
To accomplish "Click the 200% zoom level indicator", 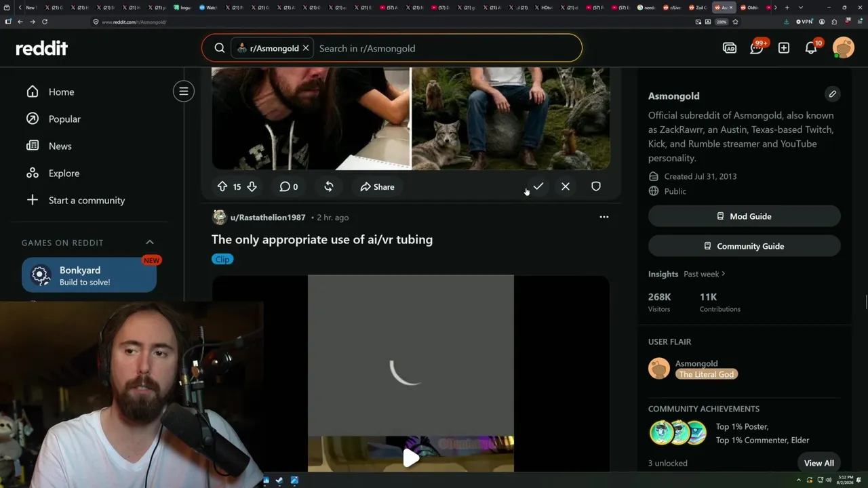I will coord(722,22).
